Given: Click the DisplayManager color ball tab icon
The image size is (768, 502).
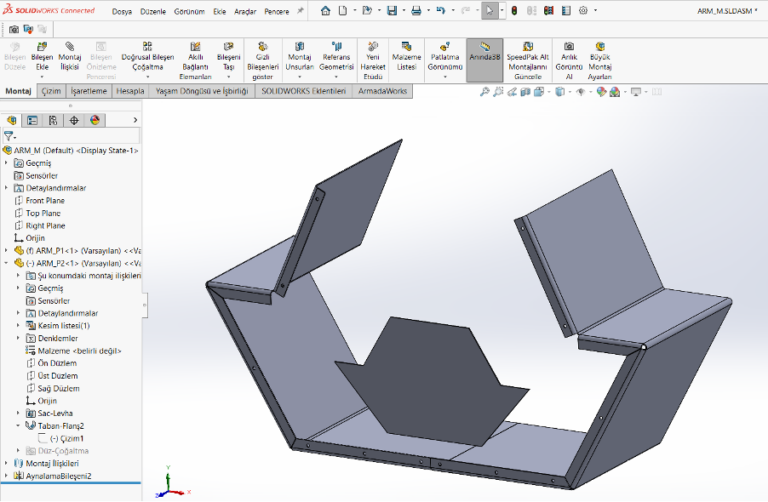Looking at the screenshot, I should [95, 120].
